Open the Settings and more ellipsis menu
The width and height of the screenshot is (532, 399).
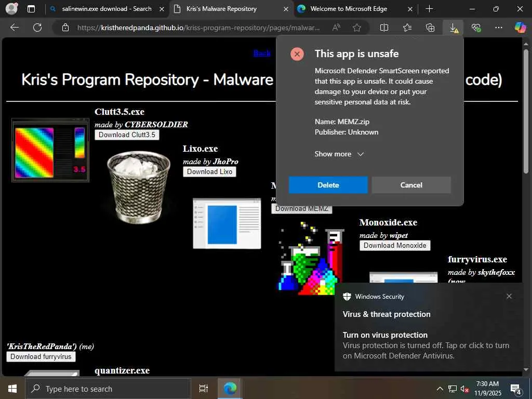498,28
